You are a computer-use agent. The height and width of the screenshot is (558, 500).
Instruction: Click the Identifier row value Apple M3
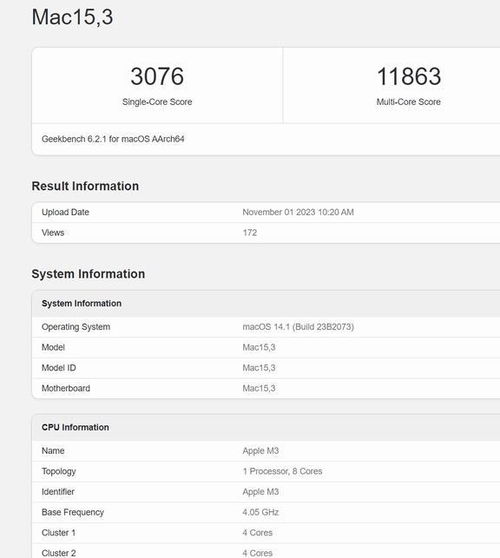(260, 492)
